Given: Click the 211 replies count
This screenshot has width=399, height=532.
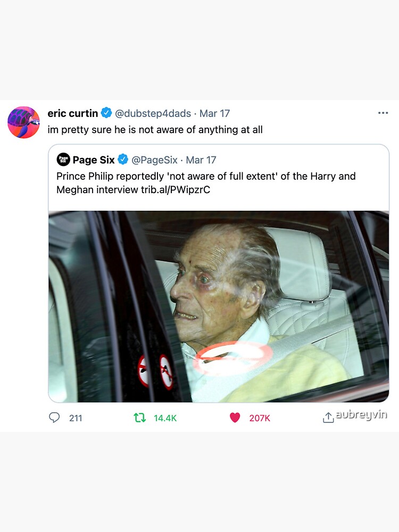Looking at the screenshot, I should (x=76, y=418).
